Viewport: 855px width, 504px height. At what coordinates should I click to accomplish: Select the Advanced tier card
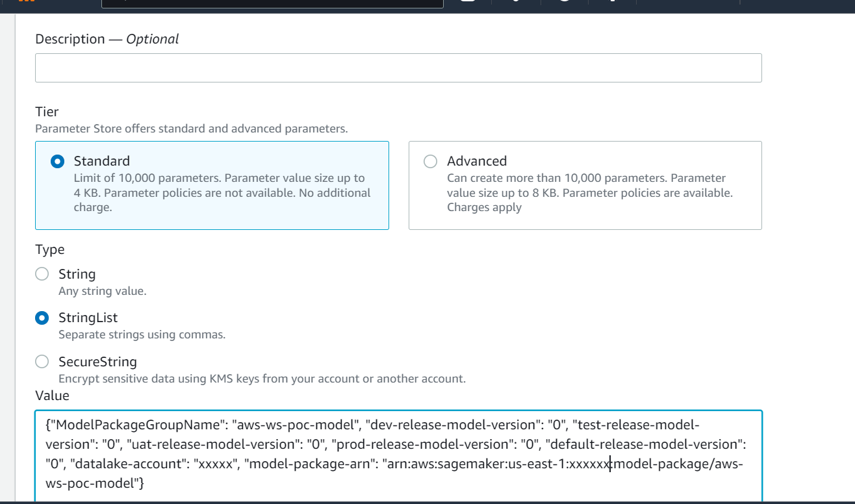point(585,185)
